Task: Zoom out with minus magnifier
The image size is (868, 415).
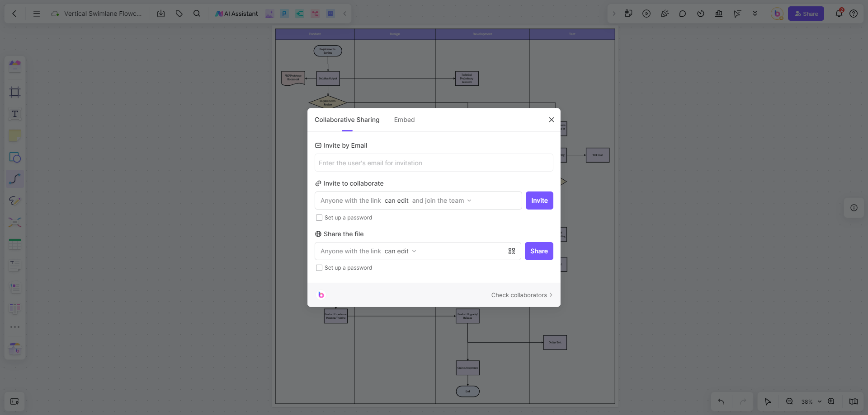Action: [x=789, y=401]
